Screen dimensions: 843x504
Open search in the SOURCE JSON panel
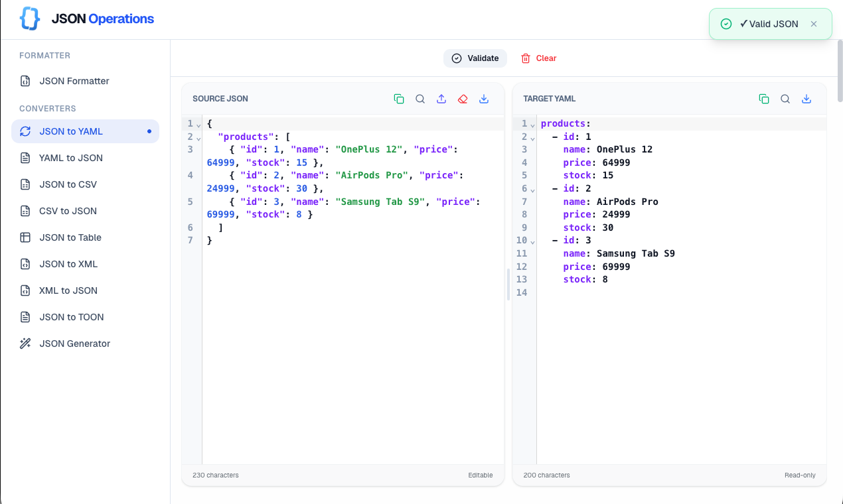[420, 98]
